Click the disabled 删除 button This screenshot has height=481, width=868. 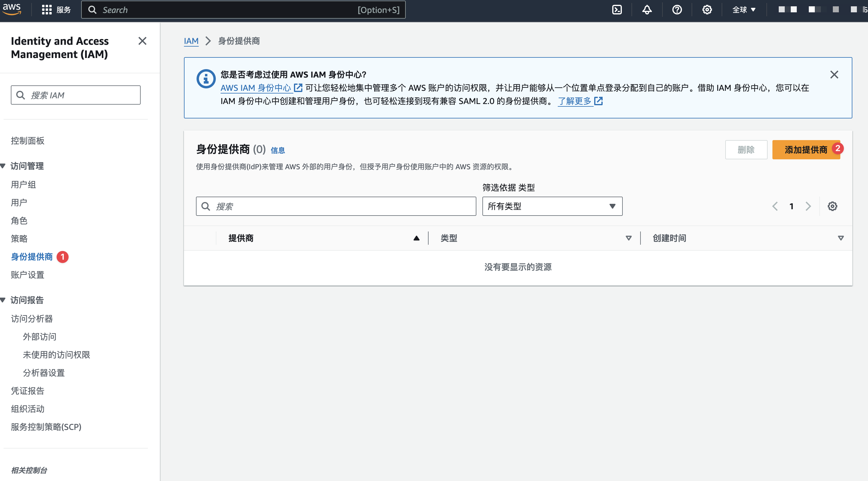pos(746,150)
